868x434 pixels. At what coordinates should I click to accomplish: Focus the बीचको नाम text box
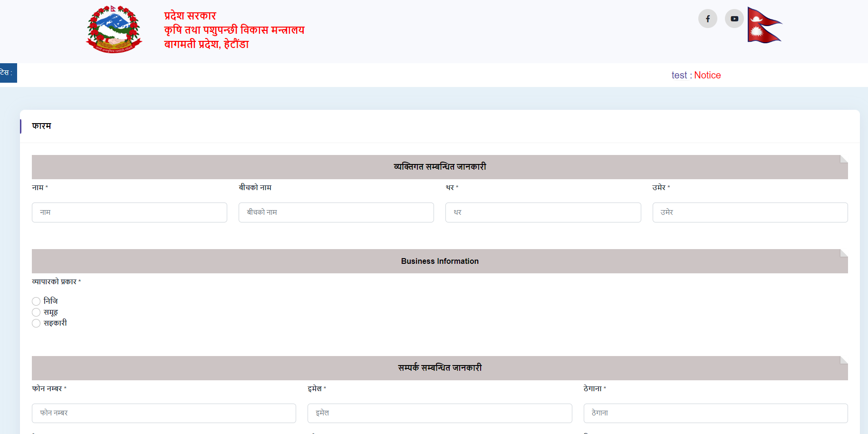[x=336, y=212]
